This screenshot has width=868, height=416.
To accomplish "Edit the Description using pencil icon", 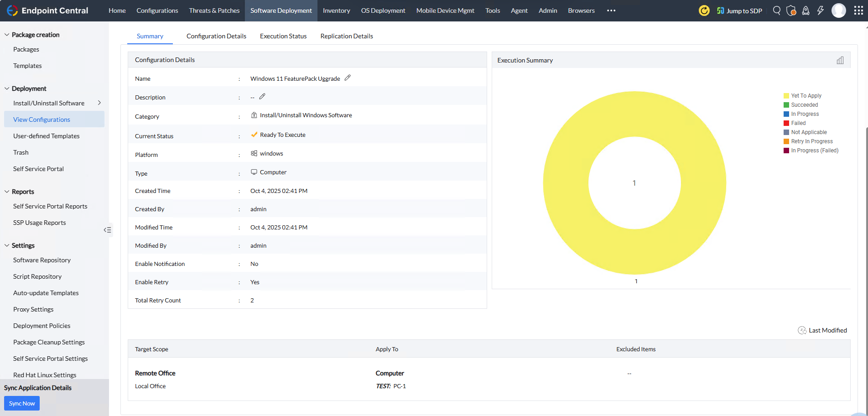I will tap(262, 97).
